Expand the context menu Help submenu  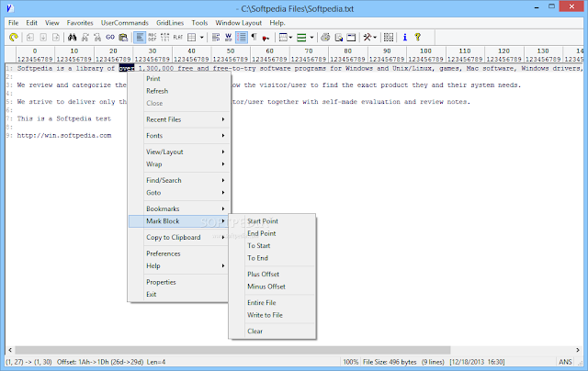[x=178, y=266]
